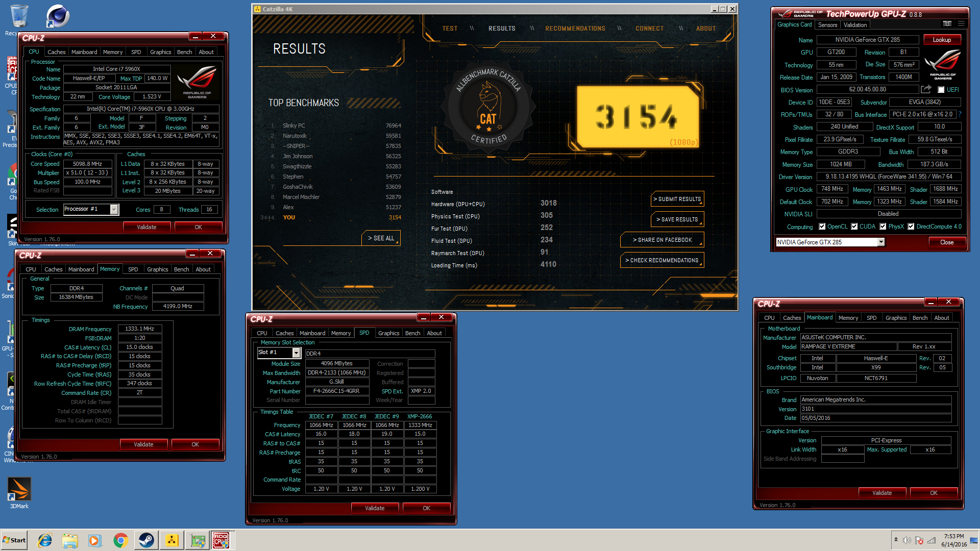This screenshot has height=551, width=980.
Task: Click the taskbar clock showing 7:53 PM
Action: 953,540
